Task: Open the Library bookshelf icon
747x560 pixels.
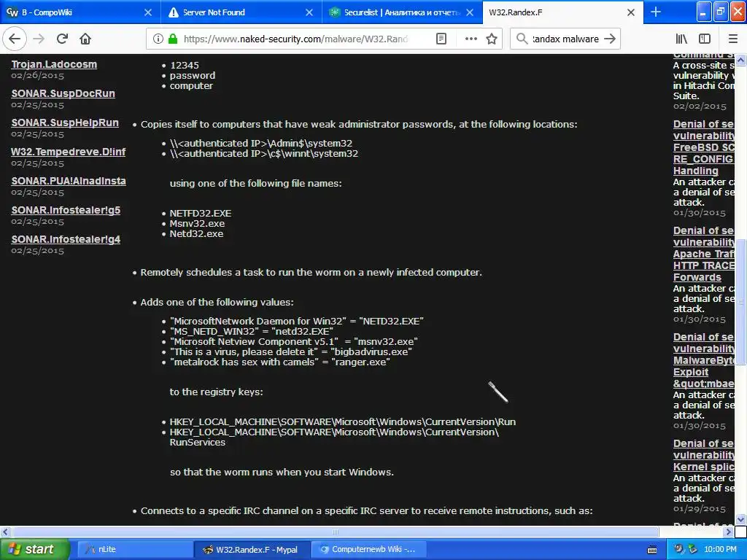Action: [681, 39]
